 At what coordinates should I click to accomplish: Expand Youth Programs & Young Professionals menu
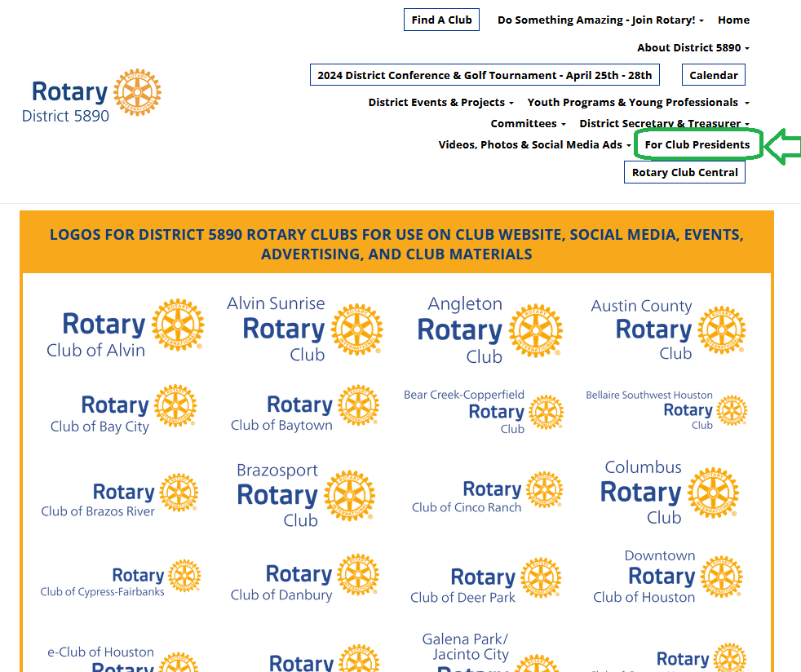637,102
